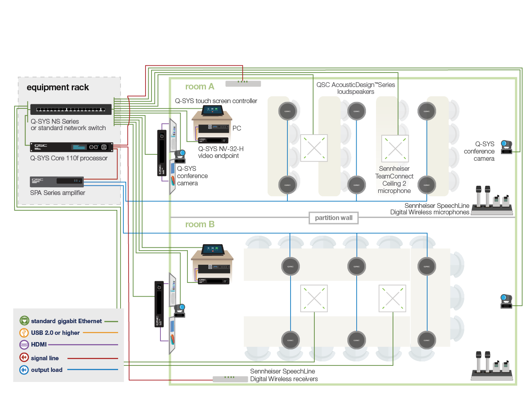Image resolution: width=532 pixels, height=411 pixels.
Task: Select the room A ceiling microphone labeled Sennheiser TeamConnect
Action: (x=395, y=148)
